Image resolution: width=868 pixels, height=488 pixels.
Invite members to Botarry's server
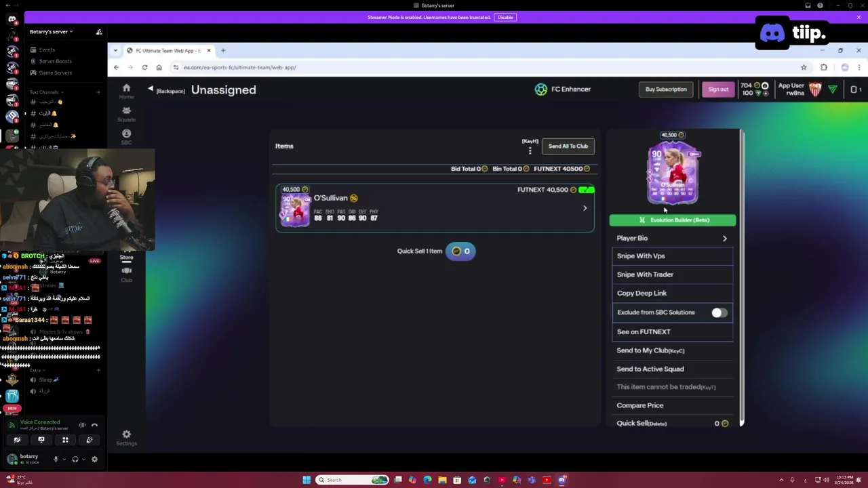coord(99,32)
